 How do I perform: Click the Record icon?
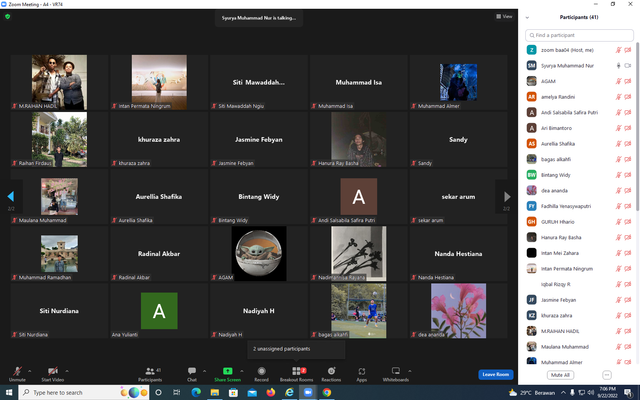(262, 371)
